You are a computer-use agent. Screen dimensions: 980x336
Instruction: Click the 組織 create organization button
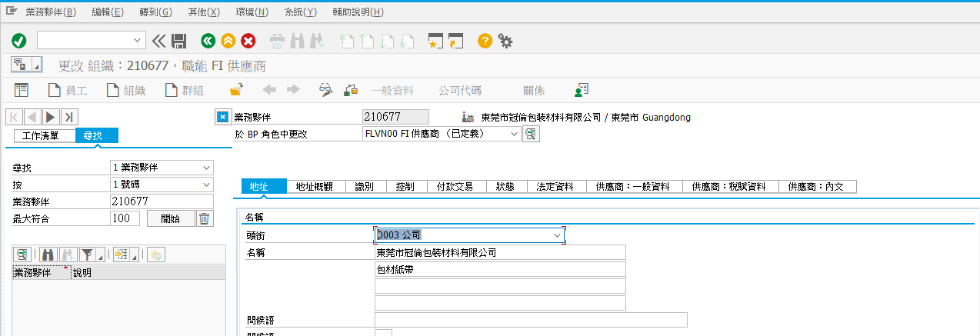[126, 91]
